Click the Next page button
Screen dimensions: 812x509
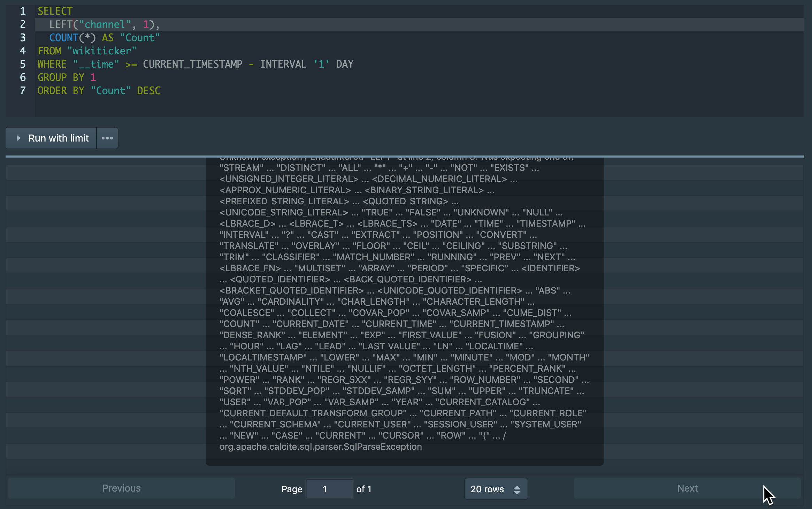[x=687, y=488]
